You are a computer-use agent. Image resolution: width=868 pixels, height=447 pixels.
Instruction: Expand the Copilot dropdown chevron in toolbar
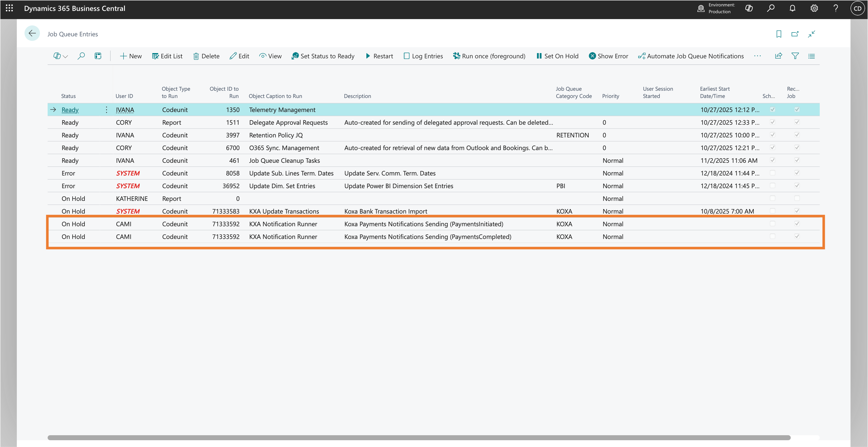point(65,57)
